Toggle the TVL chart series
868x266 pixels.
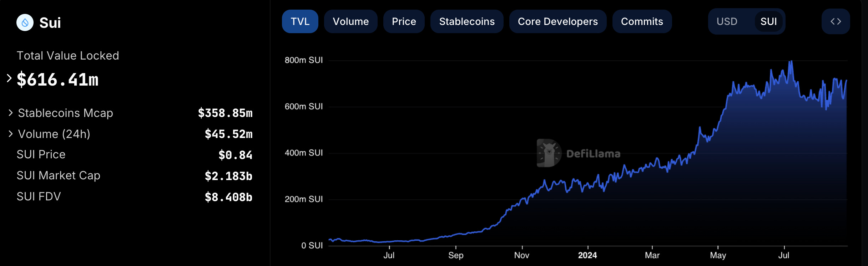300,21
